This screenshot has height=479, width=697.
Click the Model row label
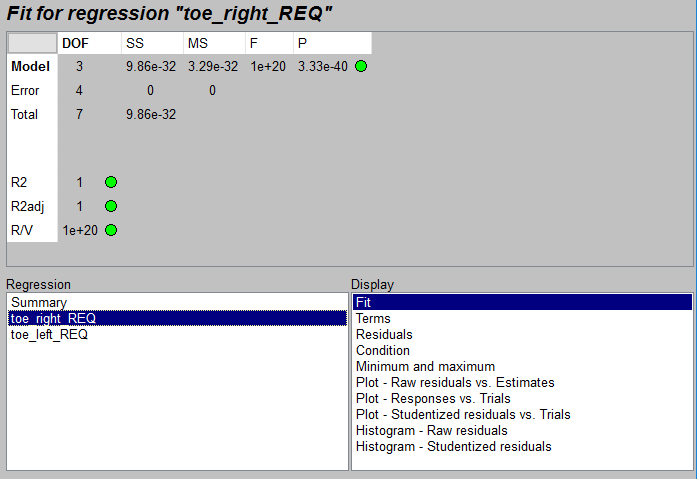pos(32,67)
